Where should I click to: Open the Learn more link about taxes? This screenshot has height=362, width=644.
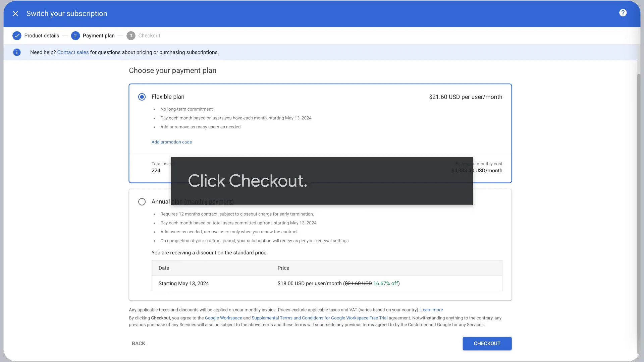(x=432, y=310)
